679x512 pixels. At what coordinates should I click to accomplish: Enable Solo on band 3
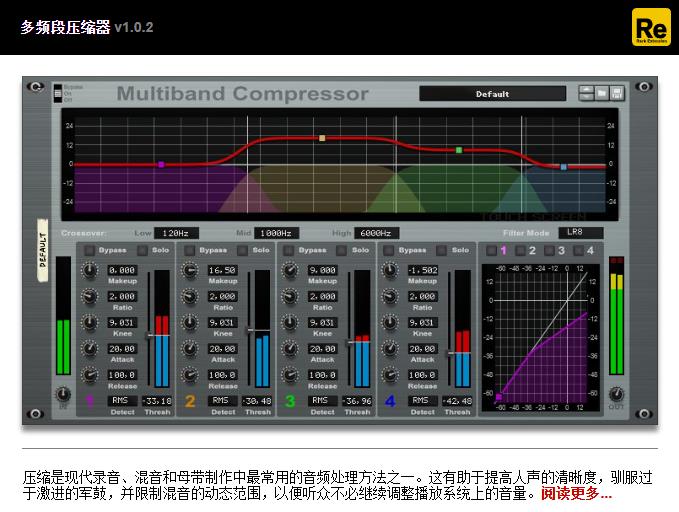click(342, 250)
